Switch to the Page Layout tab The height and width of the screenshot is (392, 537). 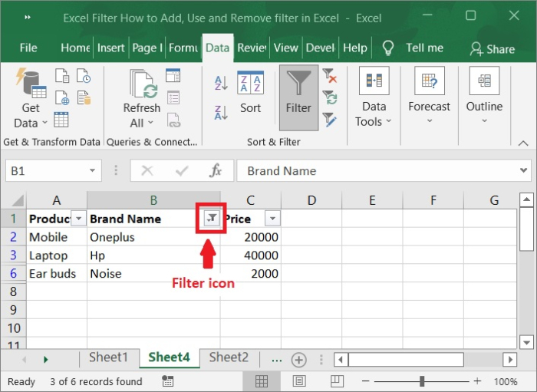click(147, 48)
